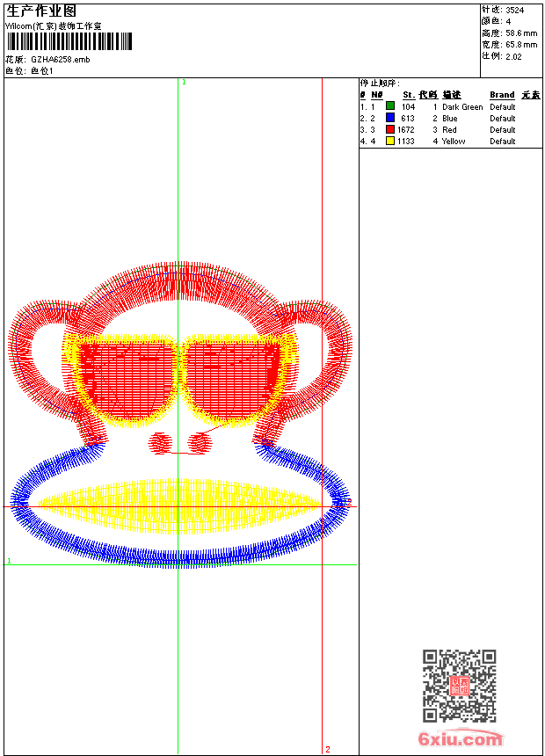This screenshot has width=545, height=756.
Task: Select the Blue description text
Action: 449,118
